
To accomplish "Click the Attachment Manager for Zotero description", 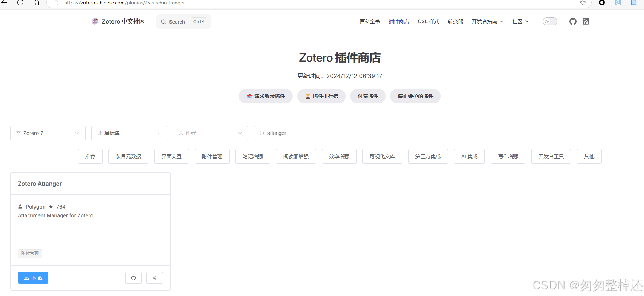I will [x=56, y=215].
